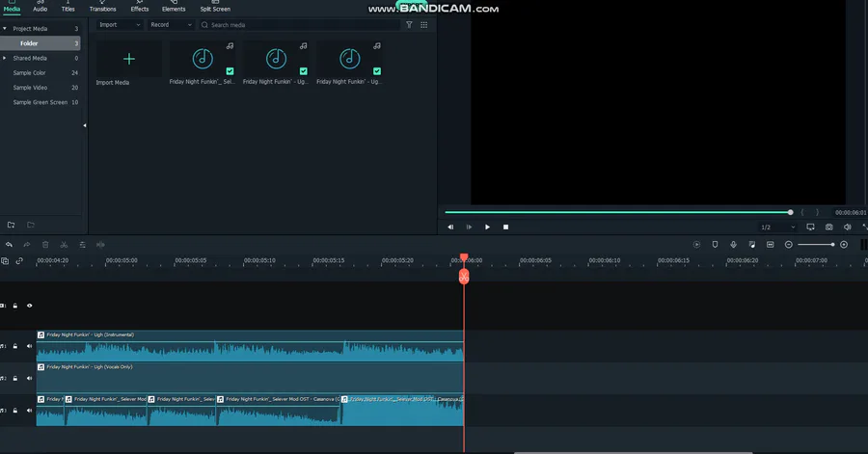Switch to the Media tab
The width and height of the screenshot is (868, 454).
12,7
